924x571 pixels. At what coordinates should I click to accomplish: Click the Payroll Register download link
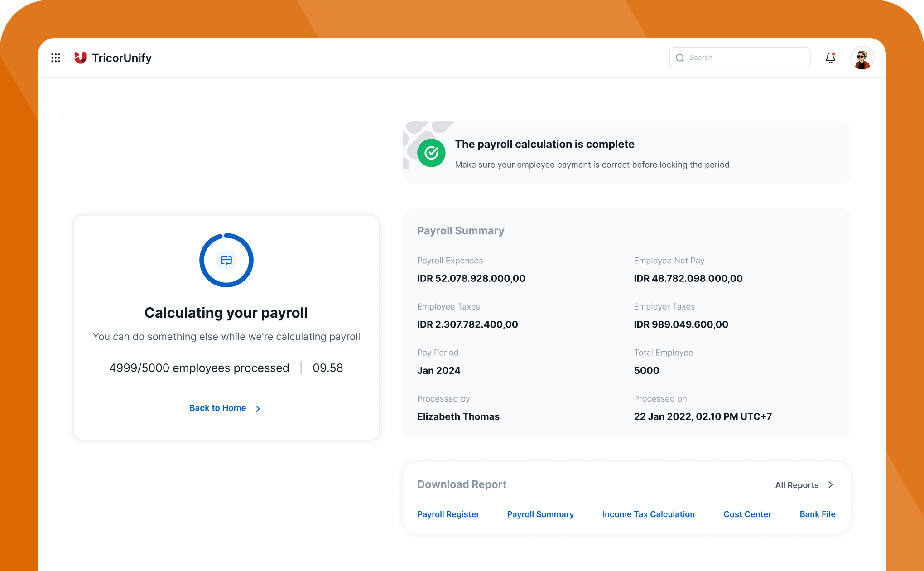click(448, 513)
